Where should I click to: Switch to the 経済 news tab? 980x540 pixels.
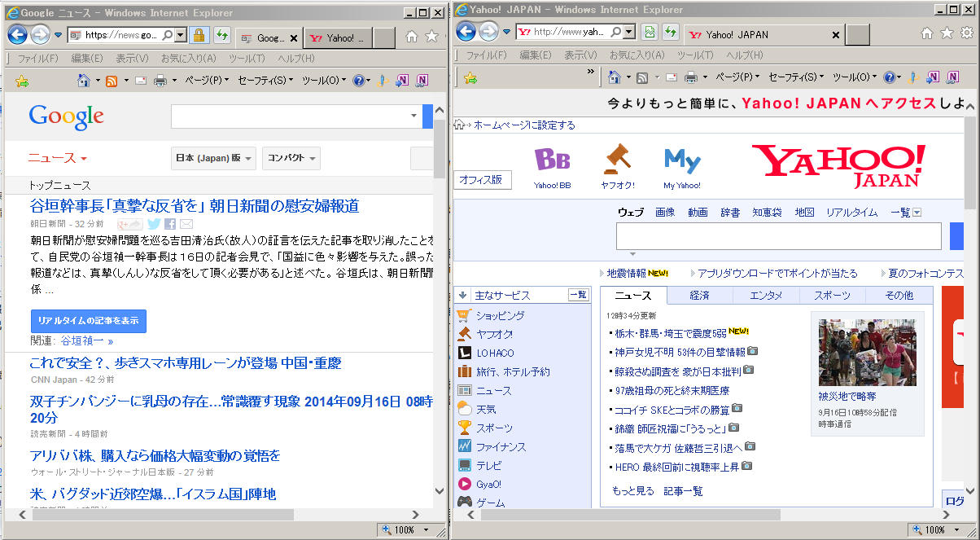pos(699,296)
